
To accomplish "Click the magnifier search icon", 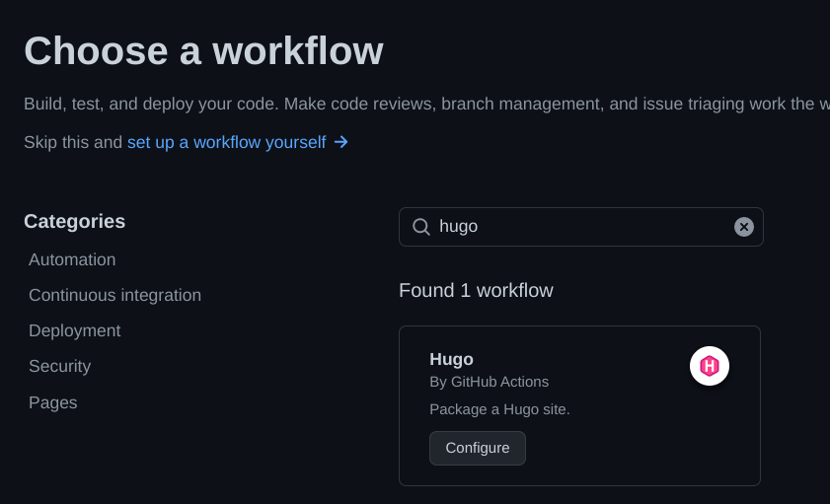I will 421,227.
